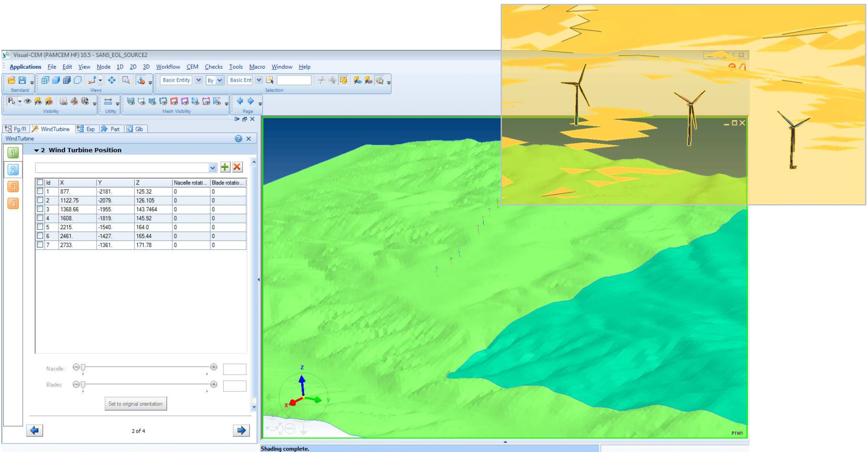Click the Blades value input field

pos(235,386)
